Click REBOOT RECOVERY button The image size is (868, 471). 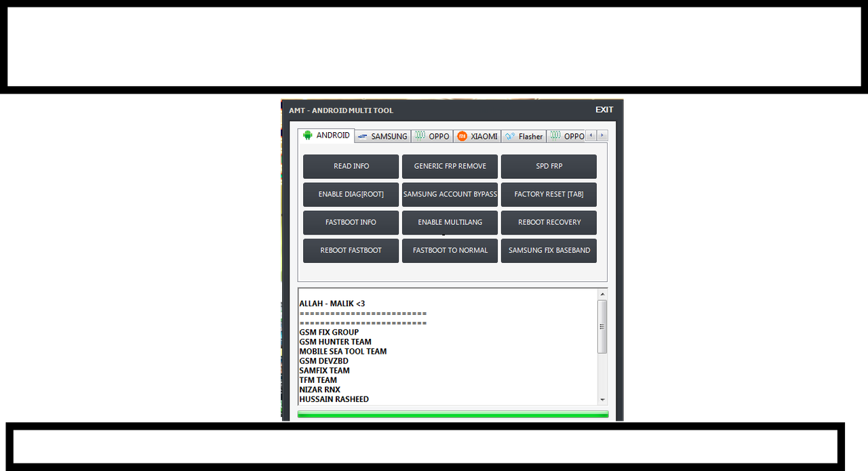point(549,222)
